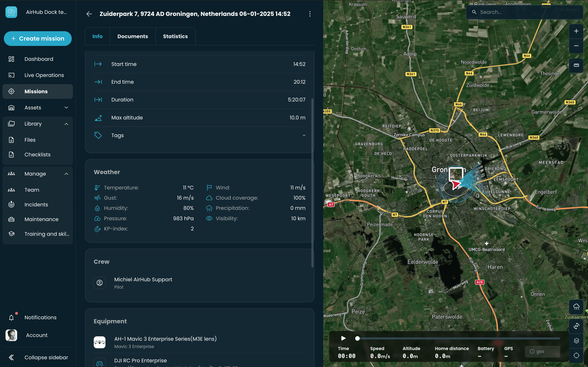Open Notifications bell
Screen dimensions: 588x367
(x=11, y=317)
